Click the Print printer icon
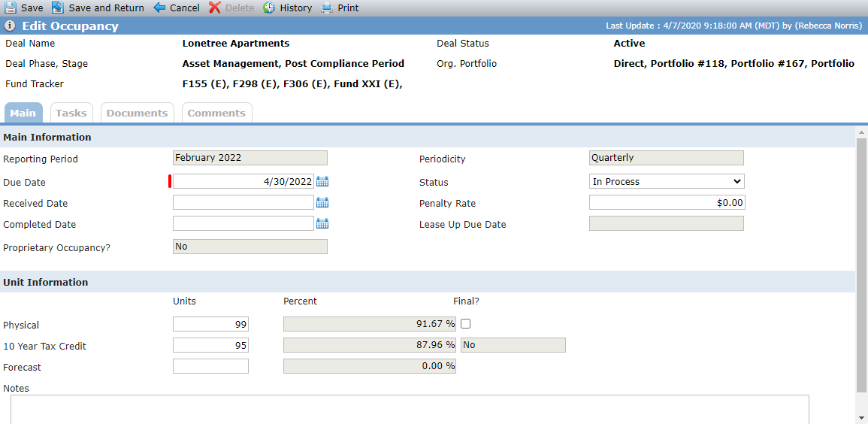 [x=327, y=8]
